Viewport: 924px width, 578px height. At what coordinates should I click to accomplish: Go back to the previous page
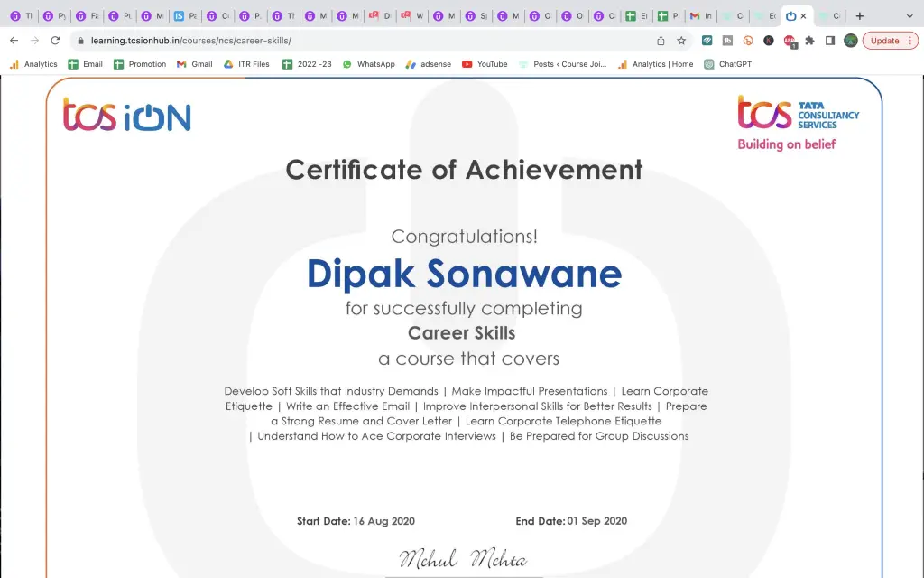(14, 41)
